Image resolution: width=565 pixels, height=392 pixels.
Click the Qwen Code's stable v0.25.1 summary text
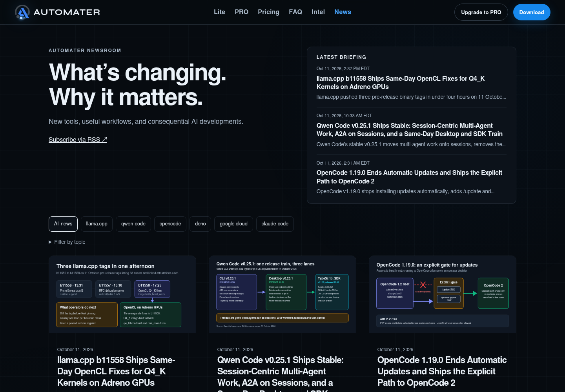point(411,144)
